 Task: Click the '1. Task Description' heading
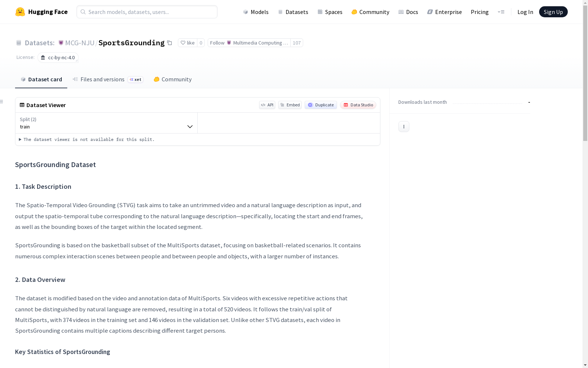(x=43, y=187)
